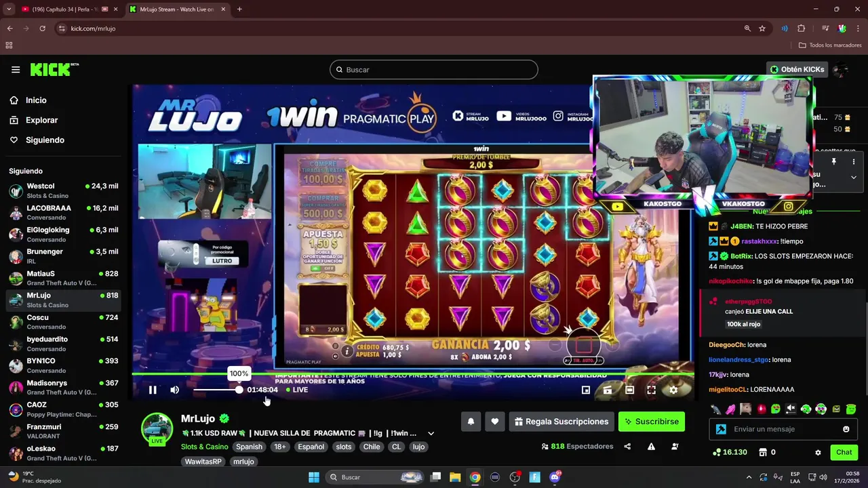Click the KICK logo
868x488 pixels.
pyautogui.click(x=54, y=70)
